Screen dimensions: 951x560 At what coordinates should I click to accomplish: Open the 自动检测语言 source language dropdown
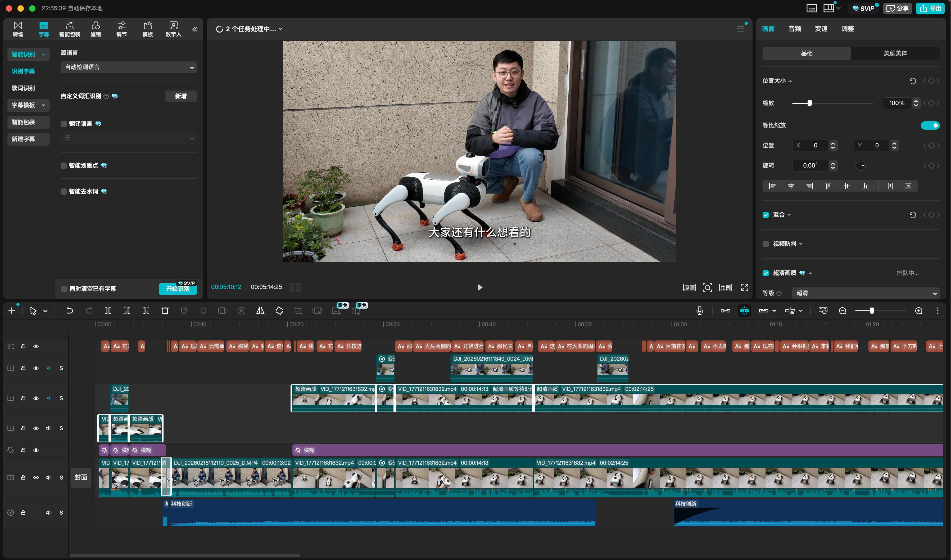click(128, 67)
